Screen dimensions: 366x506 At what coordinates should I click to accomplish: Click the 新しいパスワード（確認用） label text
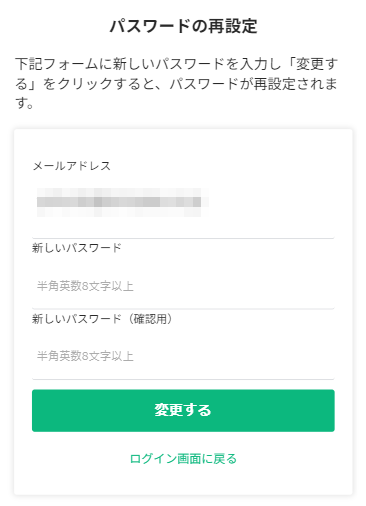coord(102,319)
